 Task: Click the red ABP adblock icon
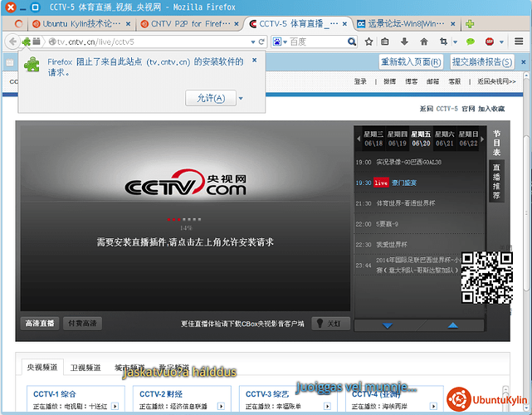[x=489, y=41]
